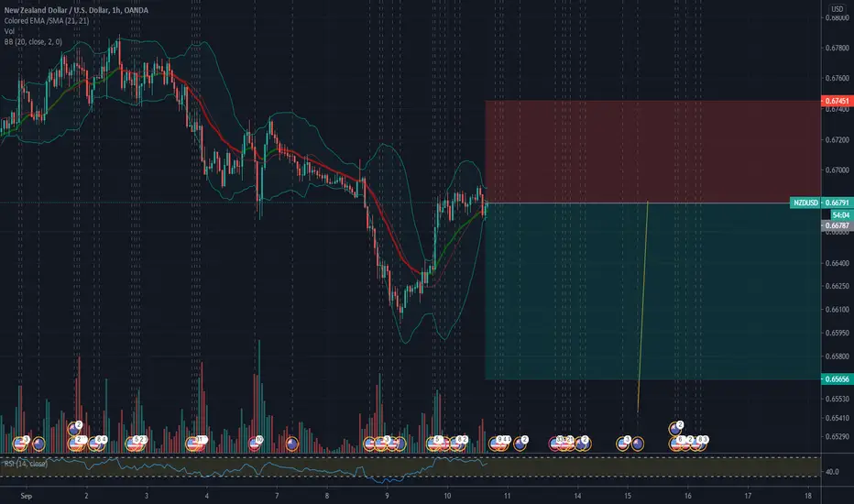Screen dimensions: 854x504
Task: Click the red stop-loss price label 0.67451
Action: tap(837, 101)
